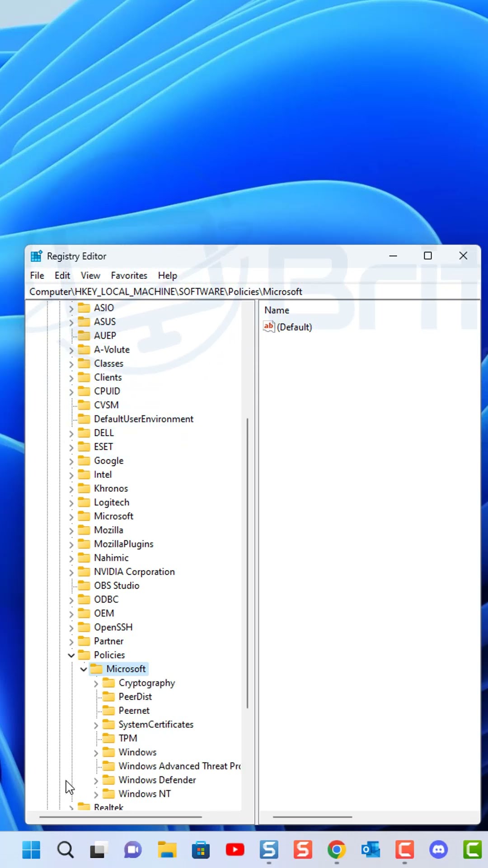Open the Favorites menu
Screen dimensions: 488x868
click(129, 275)
